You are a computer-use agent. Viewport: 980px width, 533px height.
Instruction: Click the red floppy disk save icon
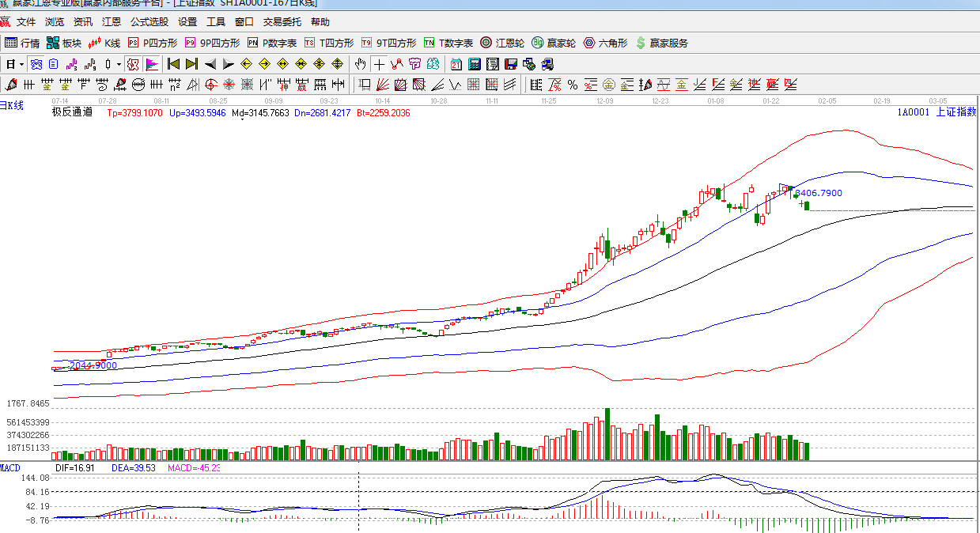(x=510, y=64)
